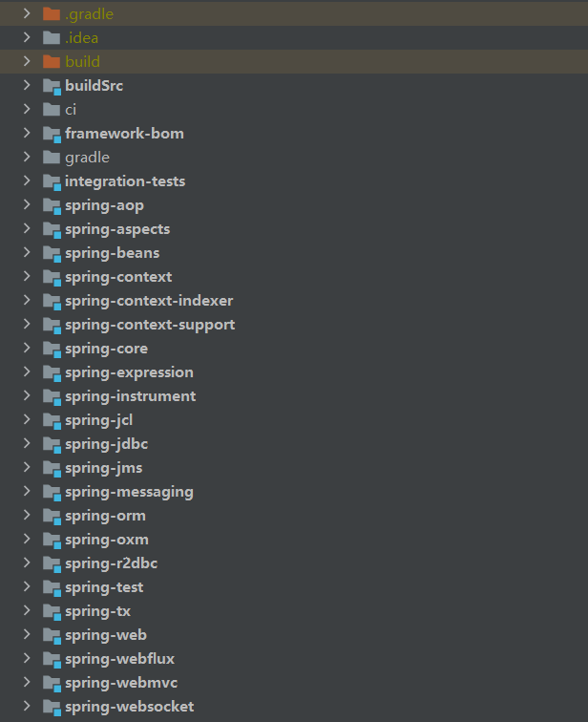The image size is (588, 722).
Task: Click the .idea folder icon
Action: 52,38
